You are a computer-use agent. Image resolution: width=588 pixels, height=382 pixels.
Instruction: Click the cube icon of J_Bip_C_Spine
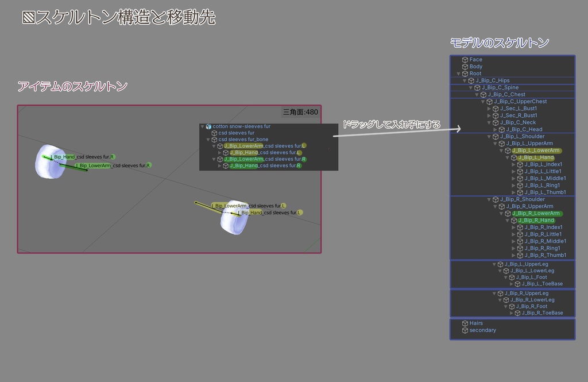tap(477, 88)
